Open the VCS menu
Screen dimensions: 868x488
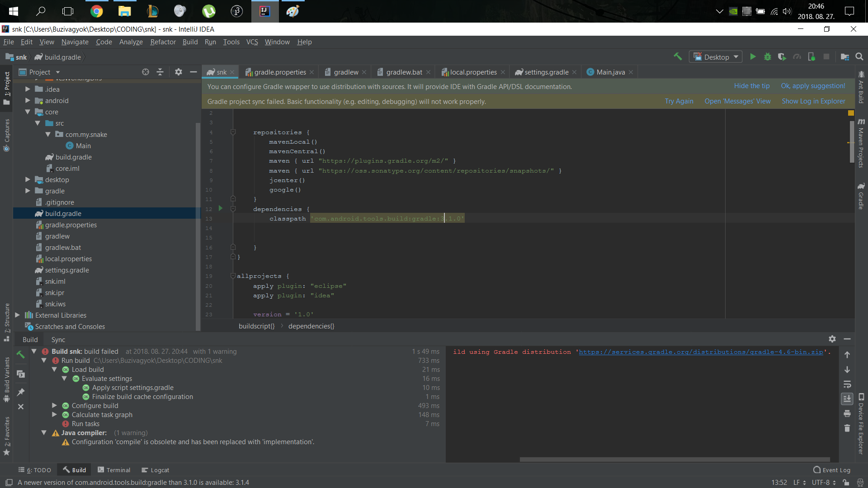pyautogui.click(x=252, y=42)
